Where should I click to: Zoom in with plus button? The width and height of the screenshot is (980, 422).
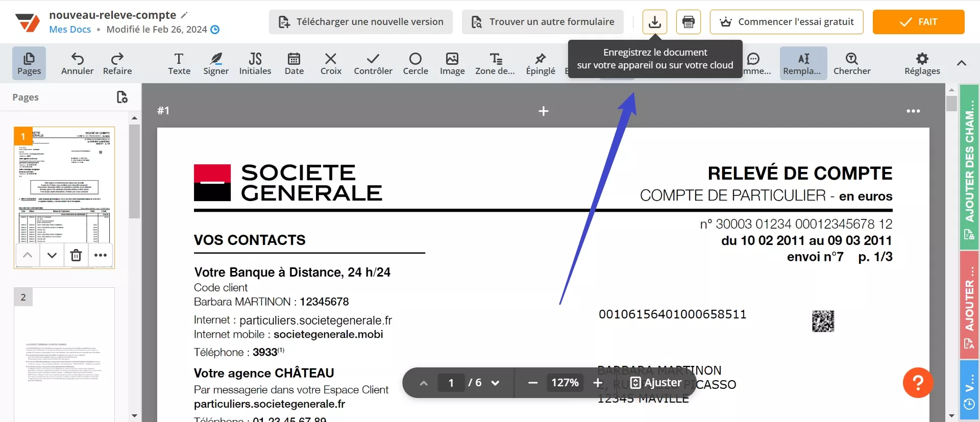coord(598,383)
